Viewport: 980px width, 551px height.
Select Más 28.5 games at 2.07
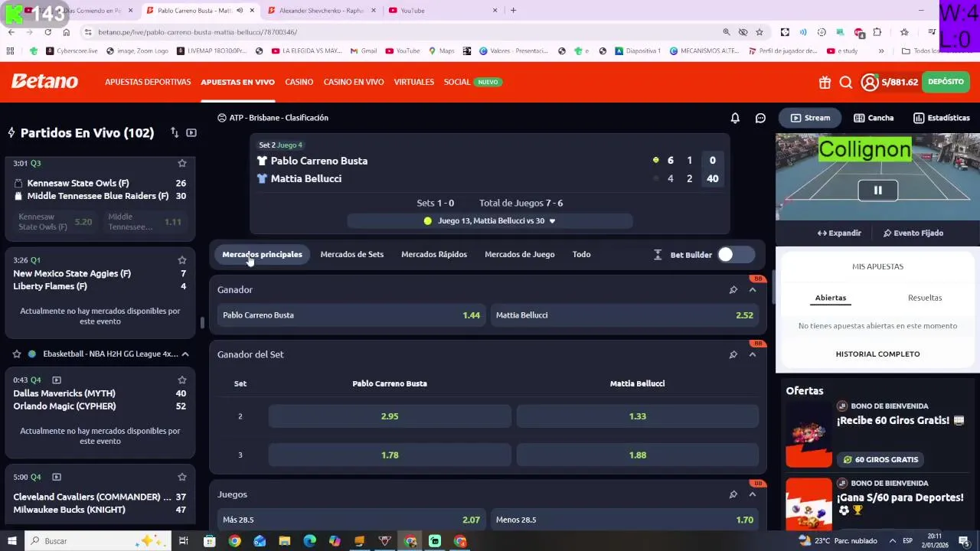(x=351, y=520)
